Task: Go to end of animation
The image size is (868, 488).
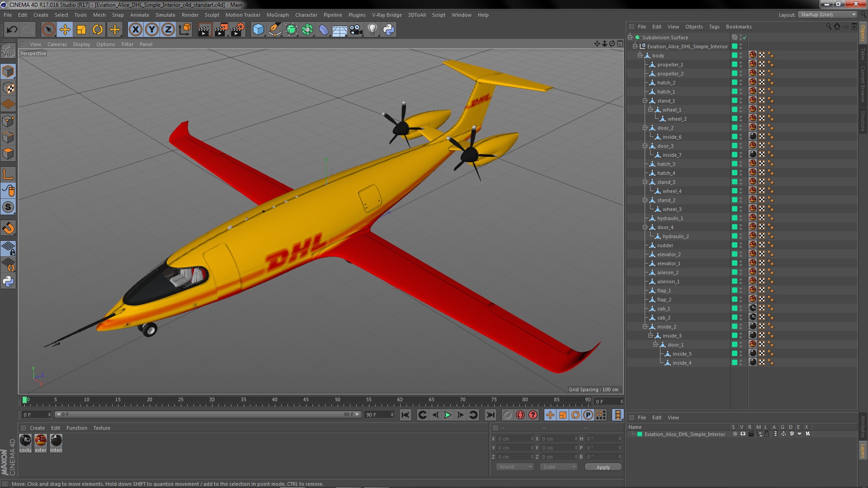Action: (490, 415)
